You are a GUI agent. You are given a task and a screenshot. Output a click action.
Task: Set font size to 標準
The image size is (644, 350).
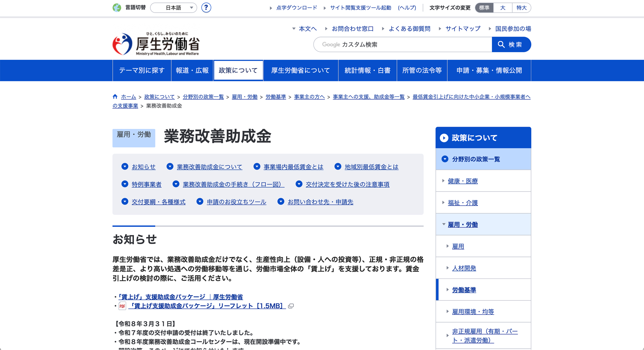coord(484,8)
